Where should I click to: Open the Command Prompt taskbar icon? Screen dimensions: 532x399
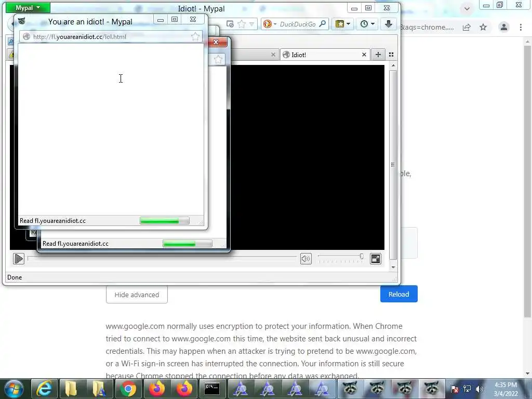coord(212,389)
